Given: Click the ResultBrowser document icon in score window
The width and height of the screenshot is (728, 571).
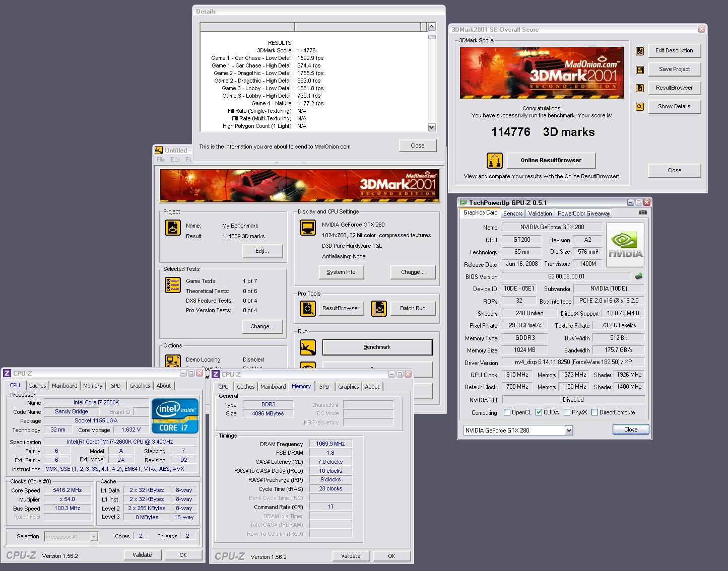Looking at the screenshot, I should 640,88.
